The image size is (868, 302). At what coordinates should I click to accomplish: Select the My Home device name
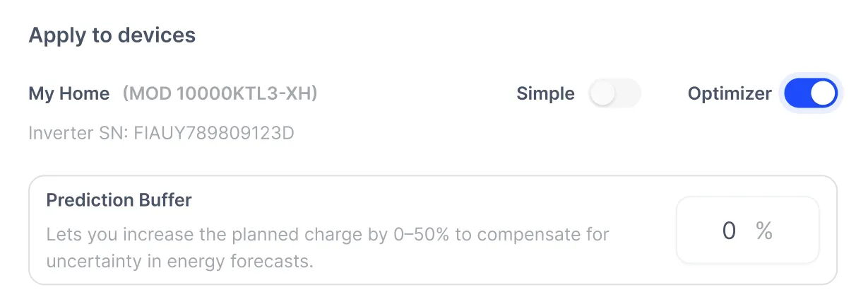point(69,93)
